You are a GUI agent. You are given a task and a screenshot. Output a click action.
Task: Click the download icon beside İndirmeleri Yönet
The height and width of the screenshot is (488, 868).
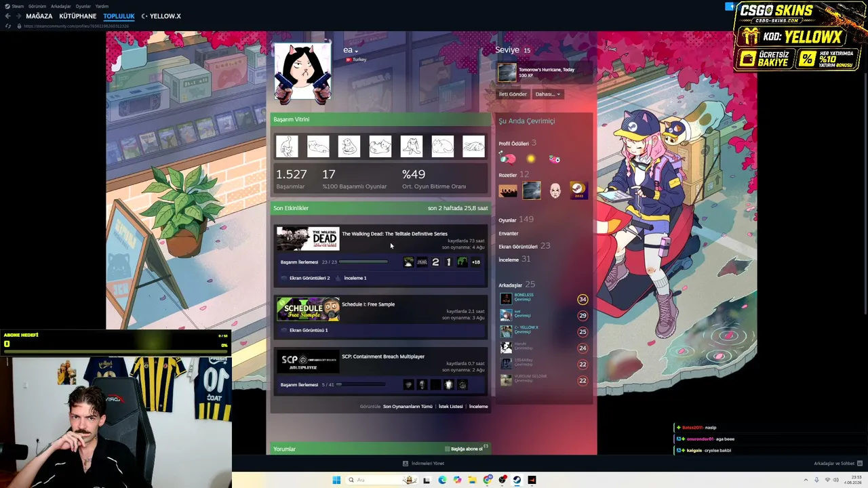[406, 464]
